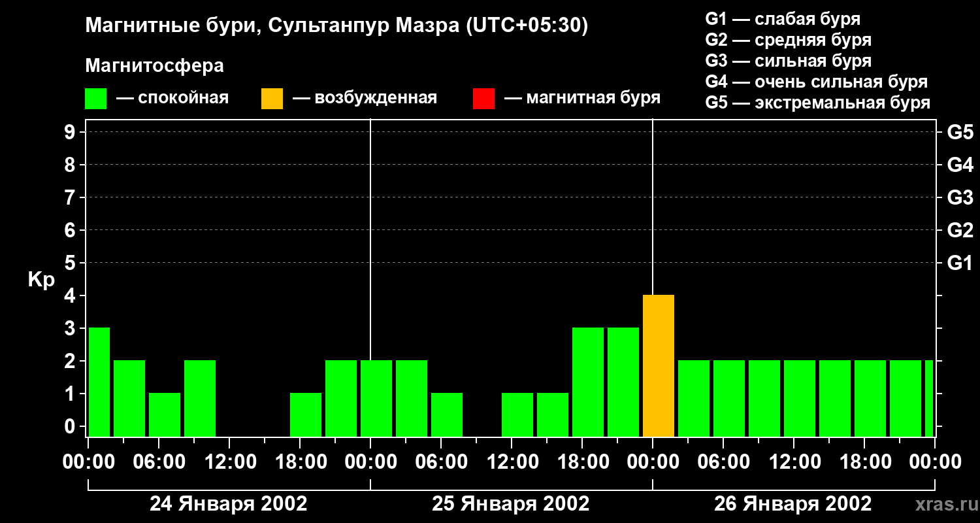Image resolution: width=980 pixels, height=523 pixels.
Task: Click the "Магнитосфера" heading
Action: tap(154, 66)
